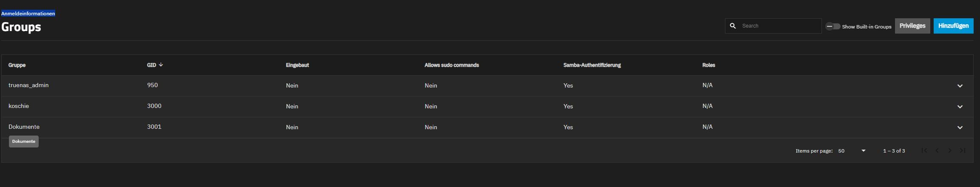This screenshot has height=187, width=980.
Task: Expand the truenas_admin group row
Action: coord(960,86)
